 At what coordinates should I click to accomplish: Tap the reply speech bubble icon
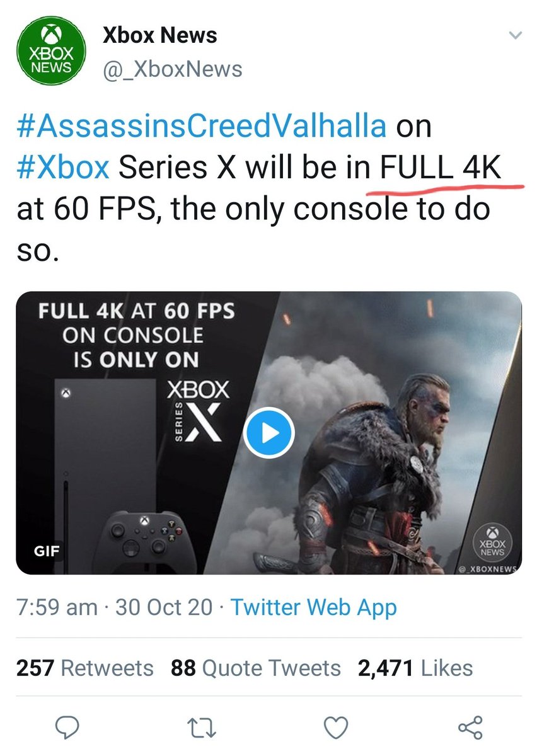coord(66,728)
